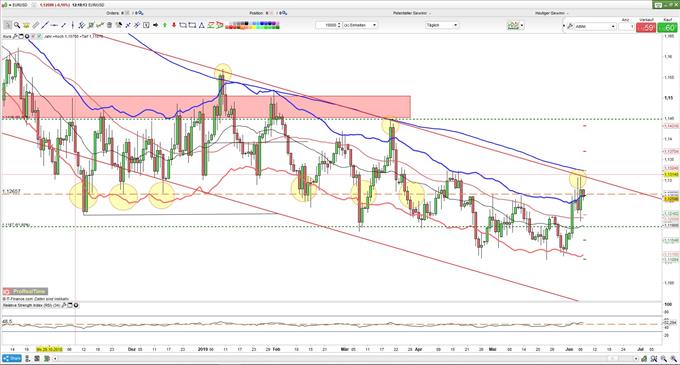The width and height of the screenshot is (680, 365).
Task: Click the trash delete objects icon
Action: point(109,25)
